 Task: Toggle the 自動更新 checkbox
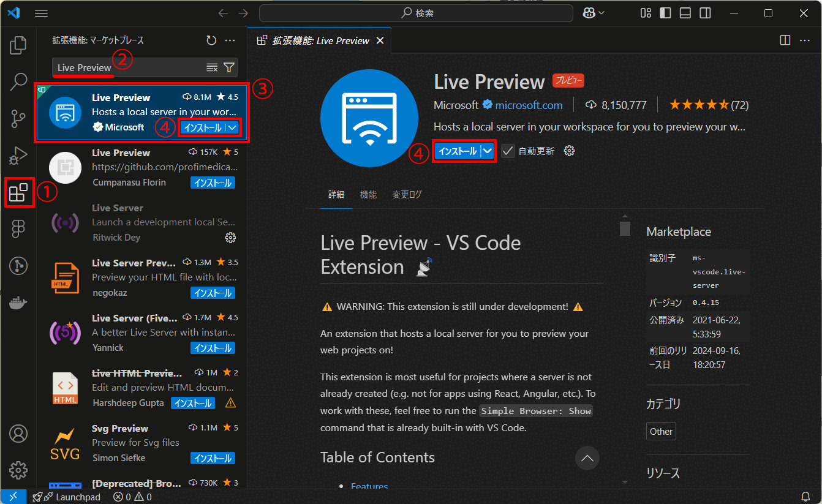[x=508, y=151]
